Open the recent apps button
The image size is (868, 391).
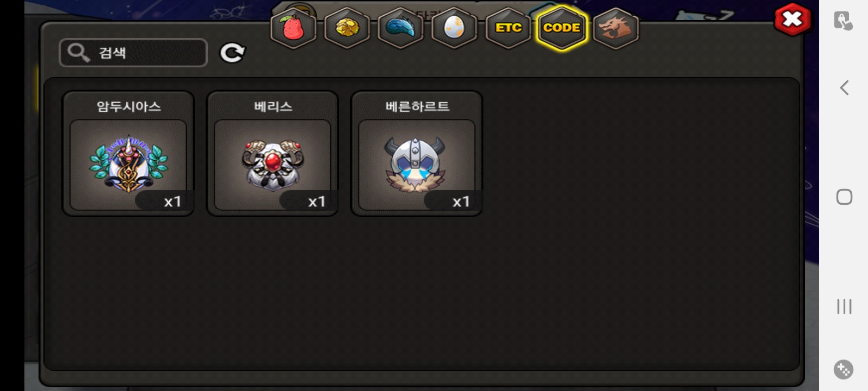pos(844,306)
